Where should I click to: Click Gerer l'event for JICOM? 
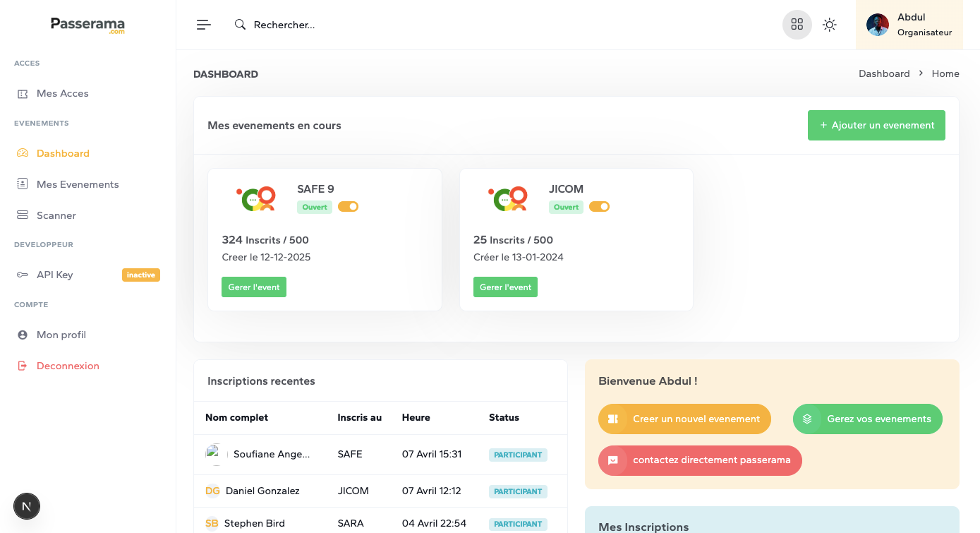(505, 287)
